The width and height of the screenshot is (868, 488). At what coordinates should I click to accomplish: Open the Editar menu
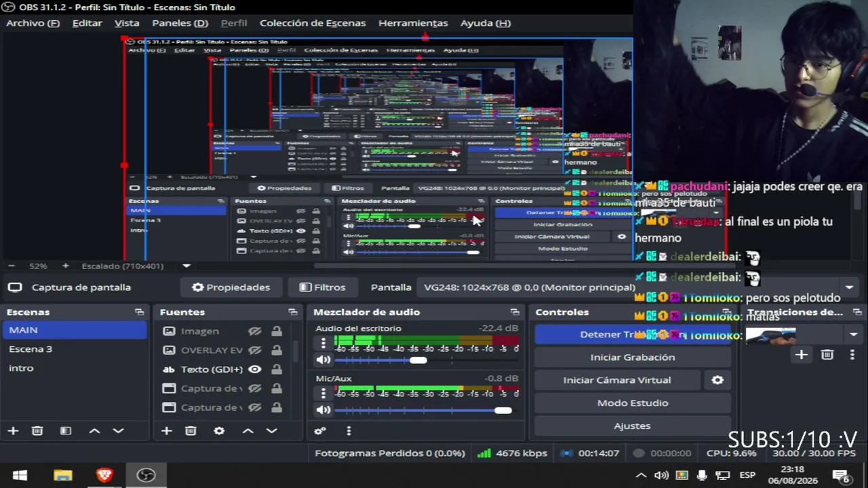point(87,23)
